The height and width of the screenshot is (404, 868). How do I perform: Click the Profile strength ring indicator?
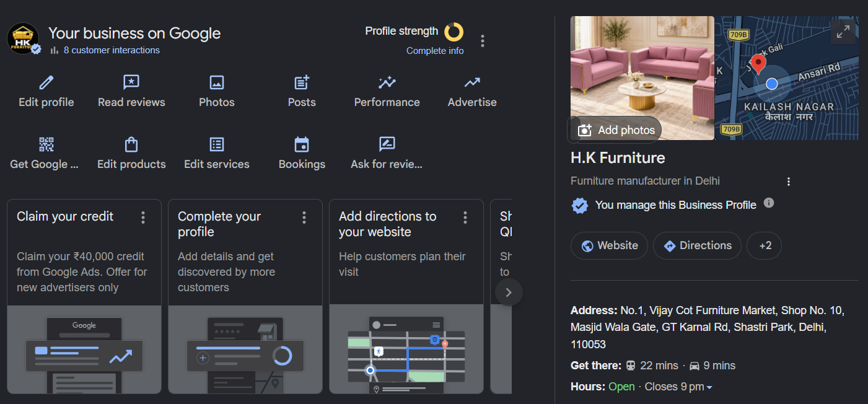point(454,32)
